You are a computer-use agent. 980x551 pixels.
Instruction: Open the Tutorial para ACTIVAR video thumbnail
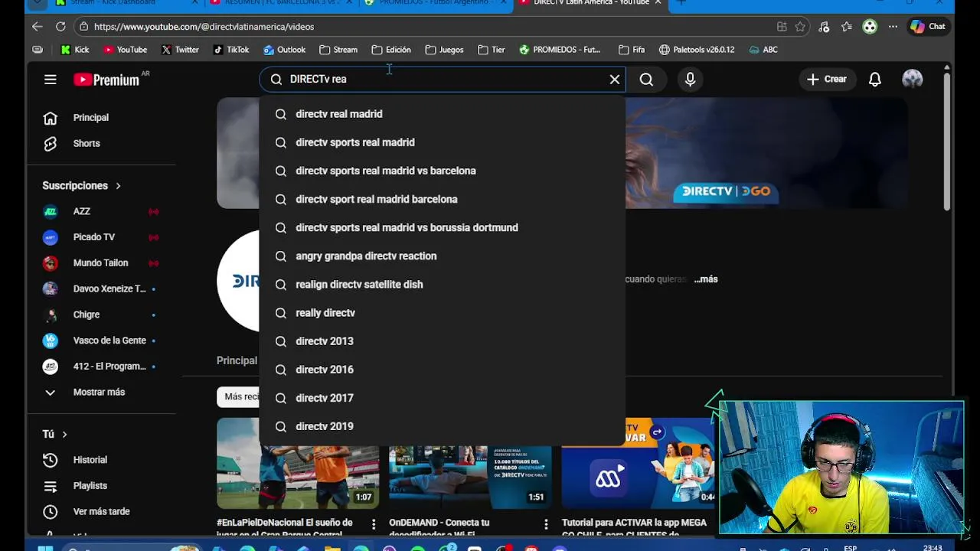(x=639, y=464)
